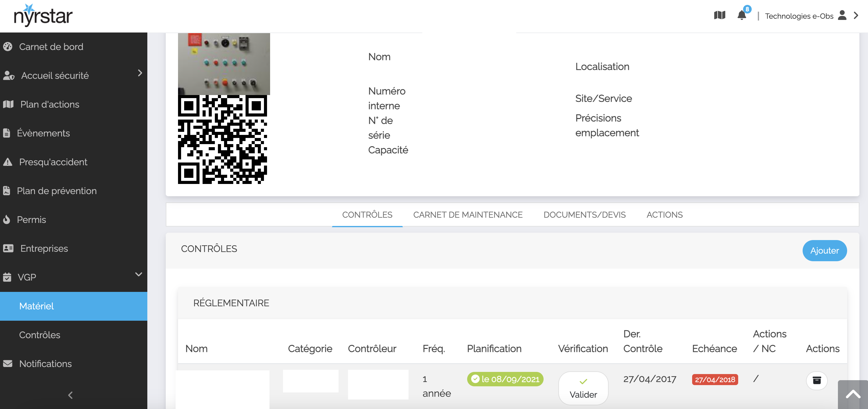Image resolution: width=868 pixels, height=409 pixels.
Task: Open Presqu'accident menu item
Action: [53, 162]
